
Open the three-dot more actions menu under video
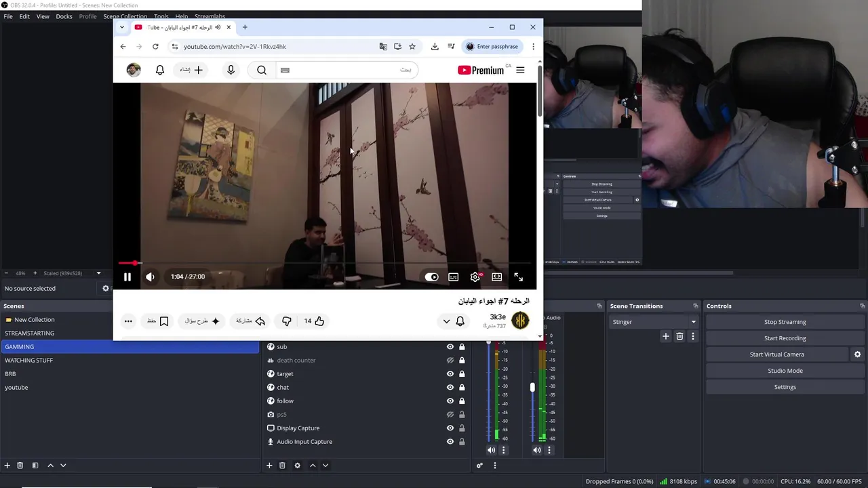(x=128, y=321)
